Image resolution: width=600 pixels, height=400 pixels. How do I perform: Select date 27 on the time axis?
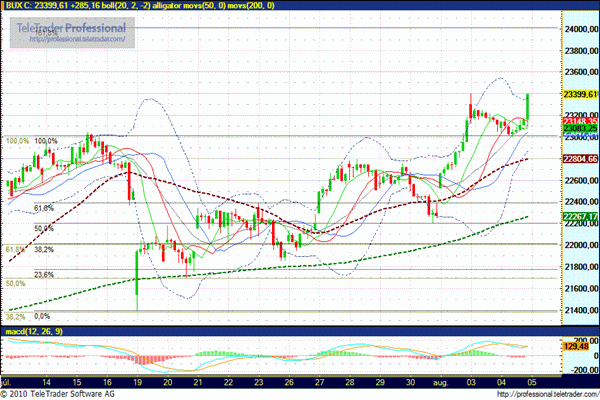click(x=319, y=382)
